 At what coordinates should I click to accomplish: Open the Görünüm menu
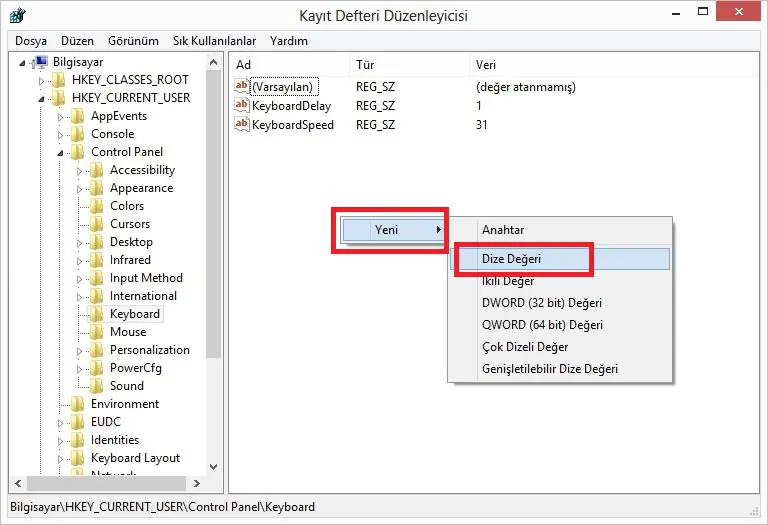(133, 41)
